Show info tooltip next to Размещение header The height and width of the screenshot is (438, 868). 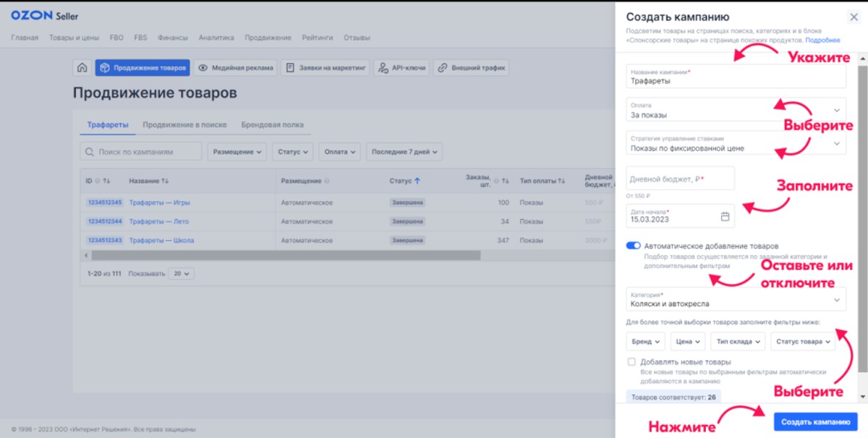point(327,181)
